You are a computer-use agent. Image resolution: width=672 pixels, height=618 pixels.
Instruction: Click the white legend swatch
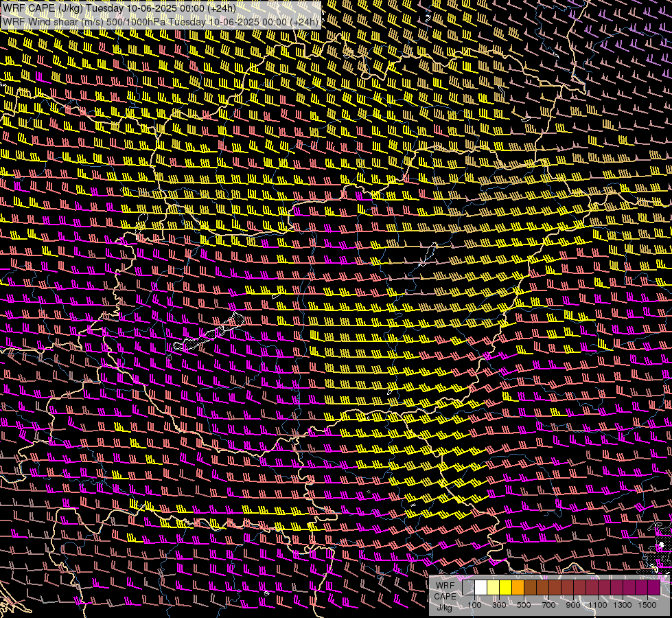(x=481, y=588)
